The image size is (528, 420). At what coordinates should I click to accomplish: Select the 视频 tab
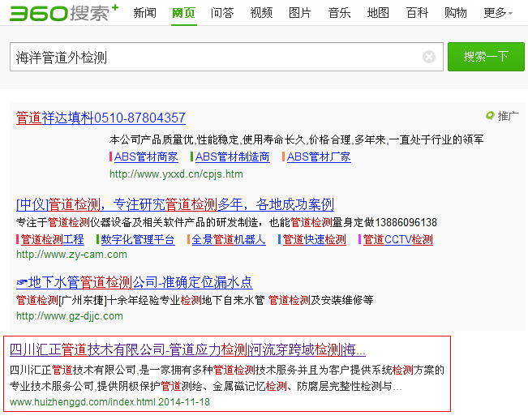click(261, 13)
